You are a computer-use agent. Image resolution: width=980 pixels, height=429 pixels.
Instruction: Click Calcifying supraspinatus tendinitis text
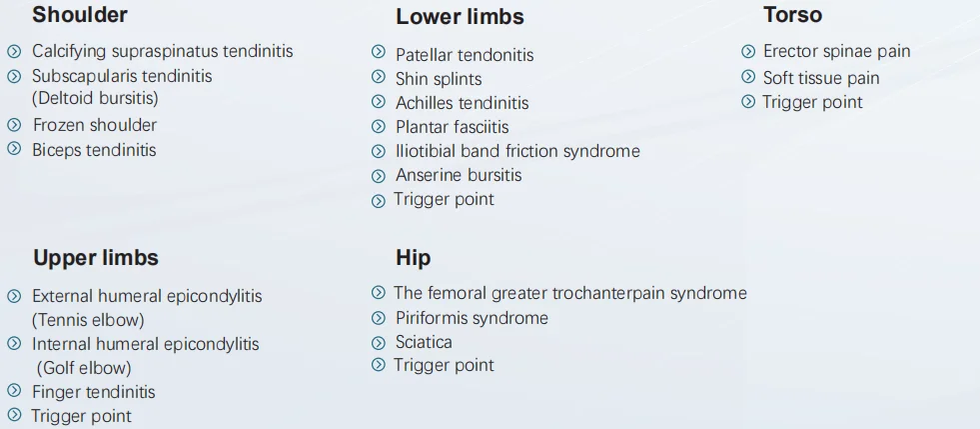(x=163, y=51)
